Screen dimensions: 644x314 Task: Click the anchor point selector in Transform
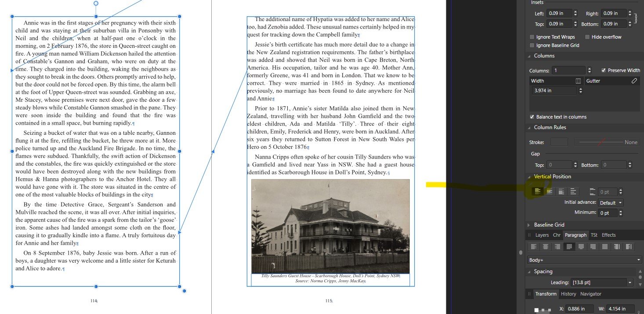point(543,310)
